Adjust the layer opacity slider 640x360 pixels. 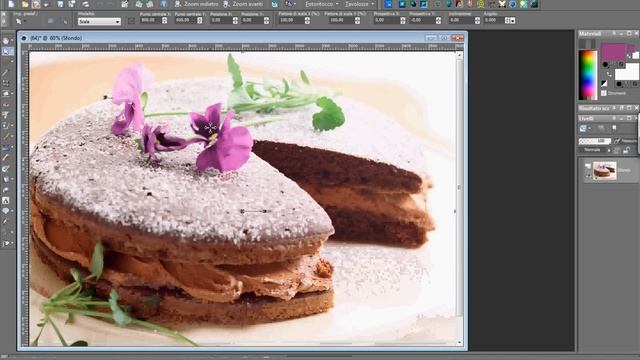coord(594,141)
